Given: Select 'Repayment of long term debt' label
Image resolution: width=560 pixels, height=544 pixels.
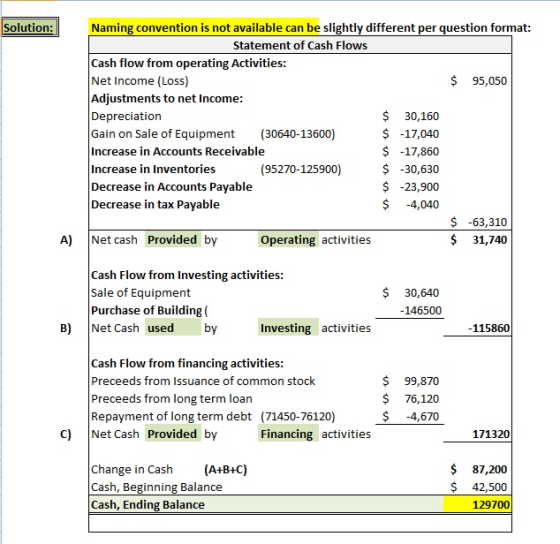Looking at the screenshot, I should pyautogui.click(x=171, y=416).
